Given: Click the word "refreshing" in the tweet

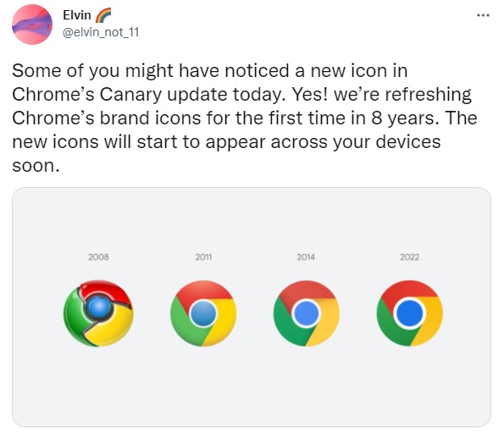Looking at the screenshot, I should (x=428, y=95).
